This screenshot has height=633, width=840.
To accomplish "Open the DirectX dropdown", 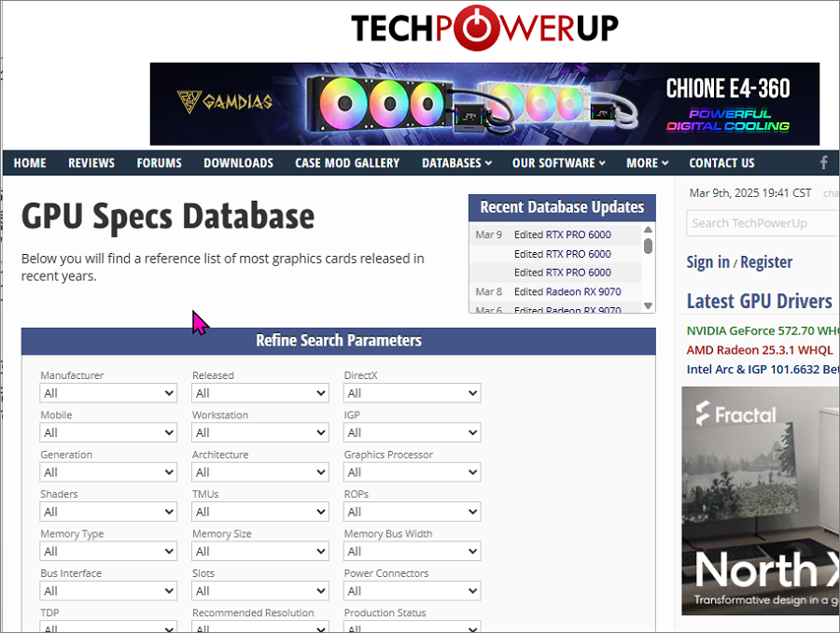I will click(x=412, y=393).
